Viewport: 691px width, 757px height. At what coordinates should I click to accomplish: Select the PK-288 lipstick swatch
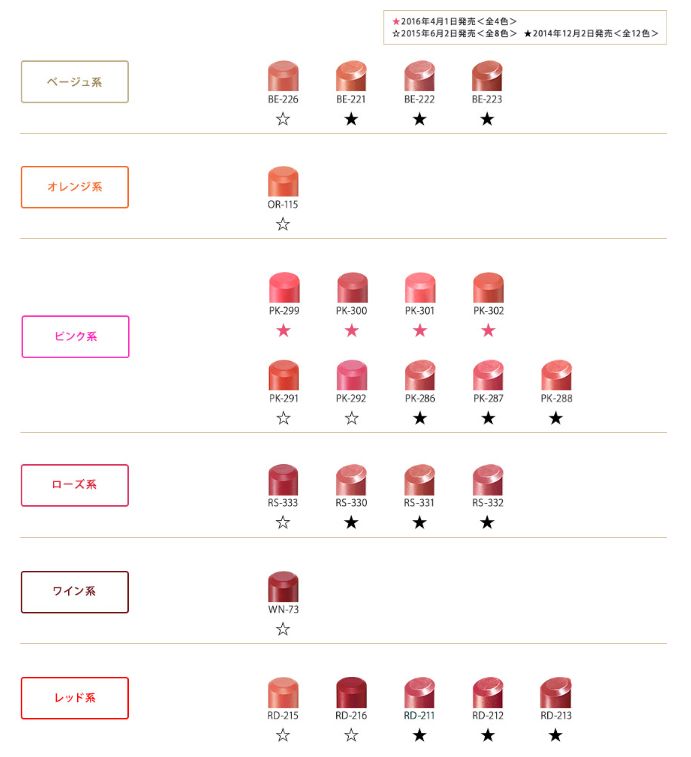(x=556, y=375)
